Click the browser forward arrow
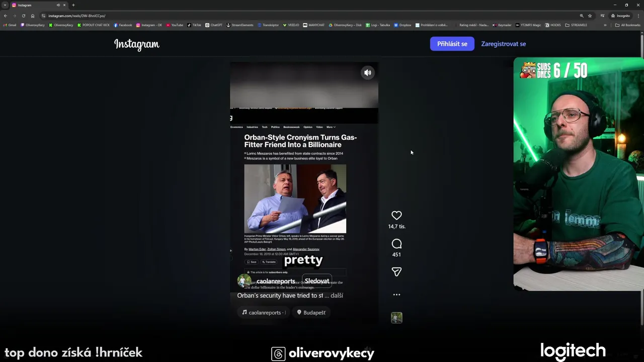The width and height of the screenshot is (644, 362). 14,16
